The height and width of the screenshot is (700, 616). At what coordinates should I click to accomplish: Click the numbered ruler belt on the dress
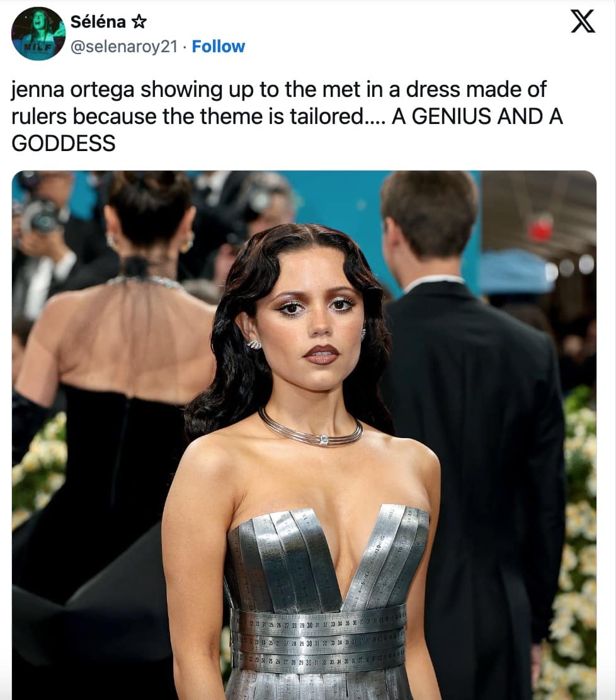coord(318,641)
